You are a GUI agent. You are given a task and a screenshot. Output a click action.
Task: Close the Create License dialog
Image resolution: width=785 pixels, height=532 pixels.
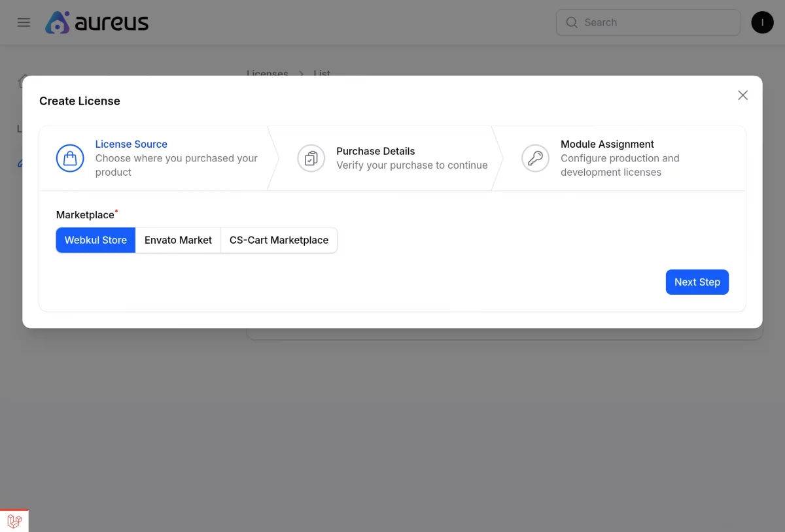click(742, 95)
